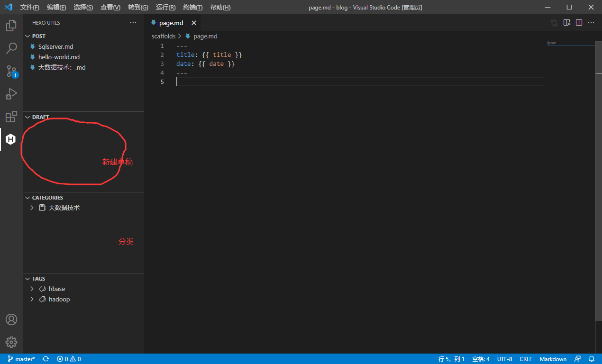Split the editor to the right

[579, 23]
